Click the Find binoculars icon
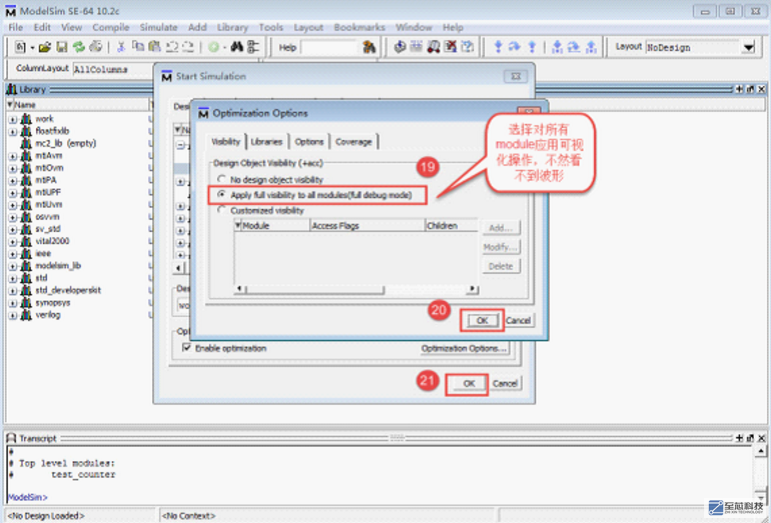Image resolution: width=771 pixels, height=523 pixels. (x=237, y=47)
